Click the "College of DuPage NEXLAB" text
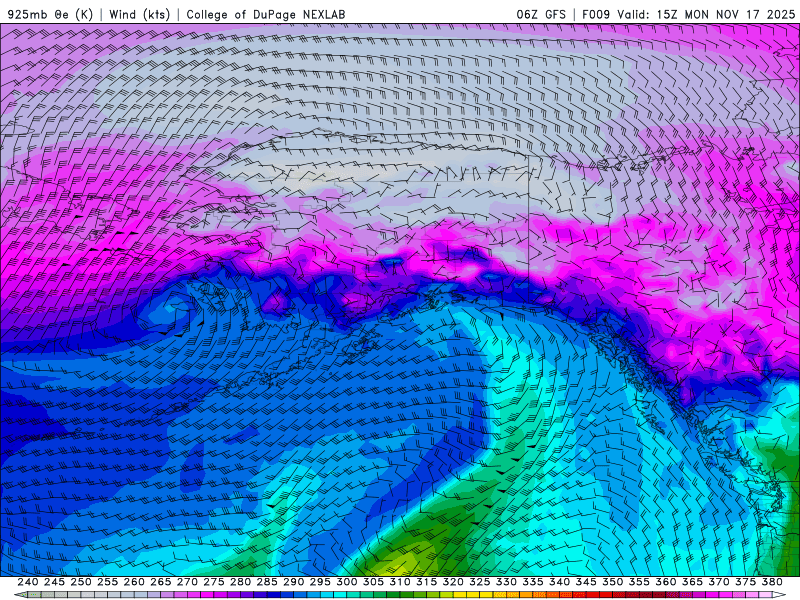 (266, 14)
